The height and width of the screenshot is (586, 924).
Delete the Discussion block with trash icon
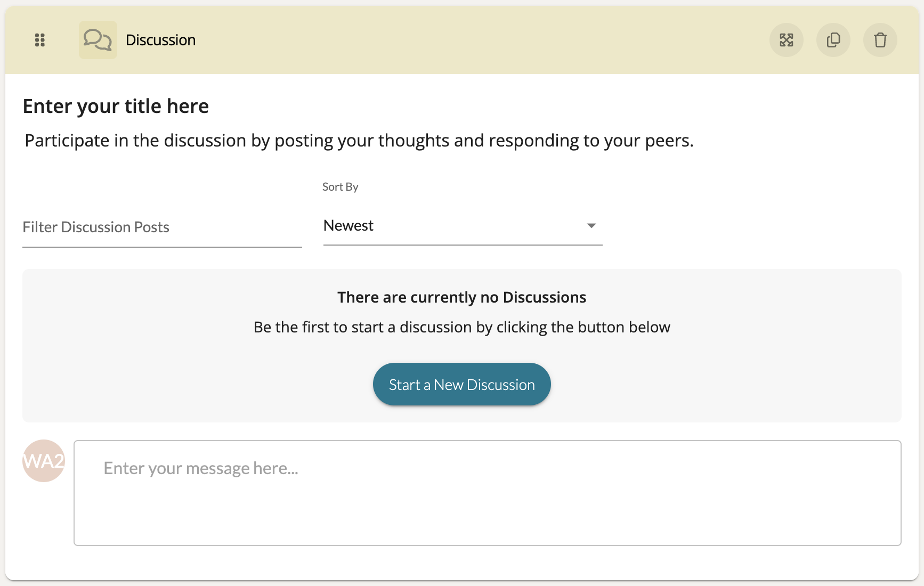(x=880, y=40)
